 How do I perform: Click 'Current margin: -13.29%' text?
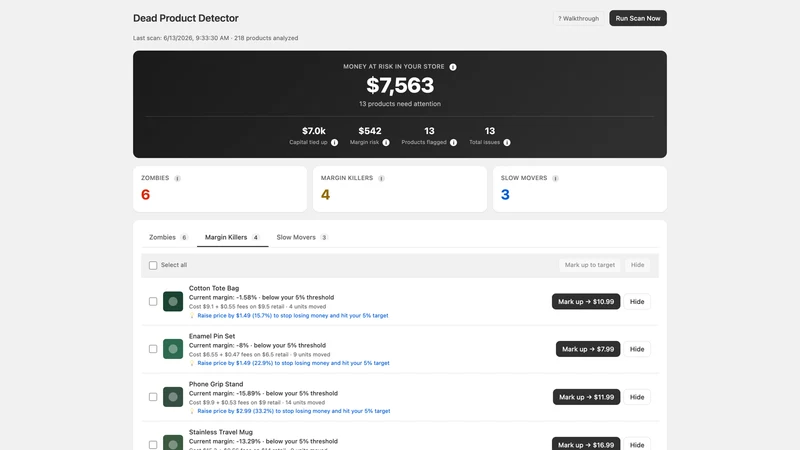click(x=225, y=441)
